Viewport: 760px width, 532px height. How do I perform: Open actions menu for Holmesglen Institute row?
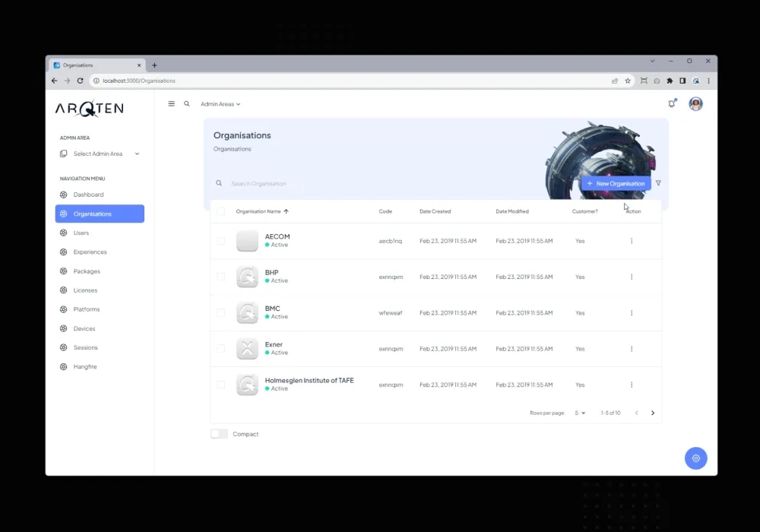point(632,385)
